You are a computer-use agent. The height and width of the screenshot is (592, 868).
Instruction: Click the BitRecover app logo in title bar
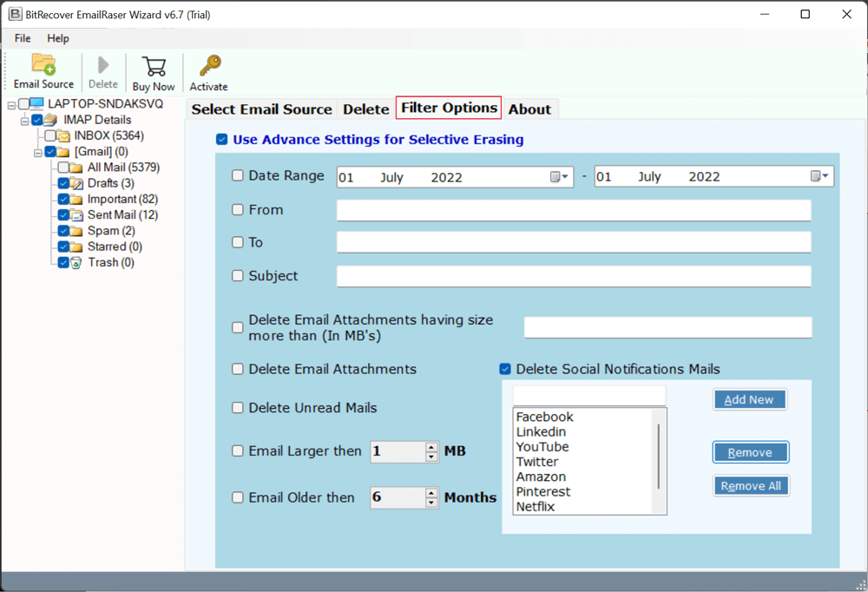coord(15,15)
